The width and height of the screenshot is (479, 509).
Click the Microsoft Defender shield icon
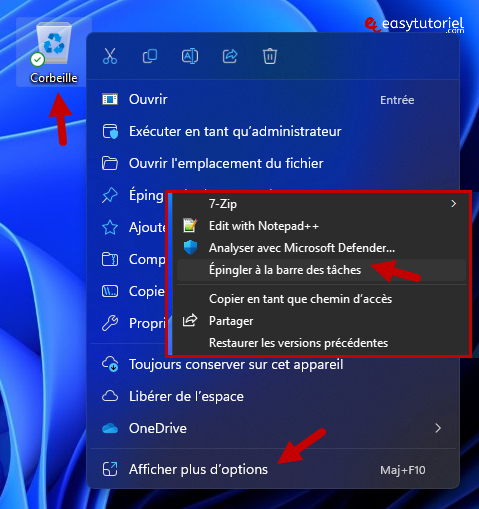190,248
